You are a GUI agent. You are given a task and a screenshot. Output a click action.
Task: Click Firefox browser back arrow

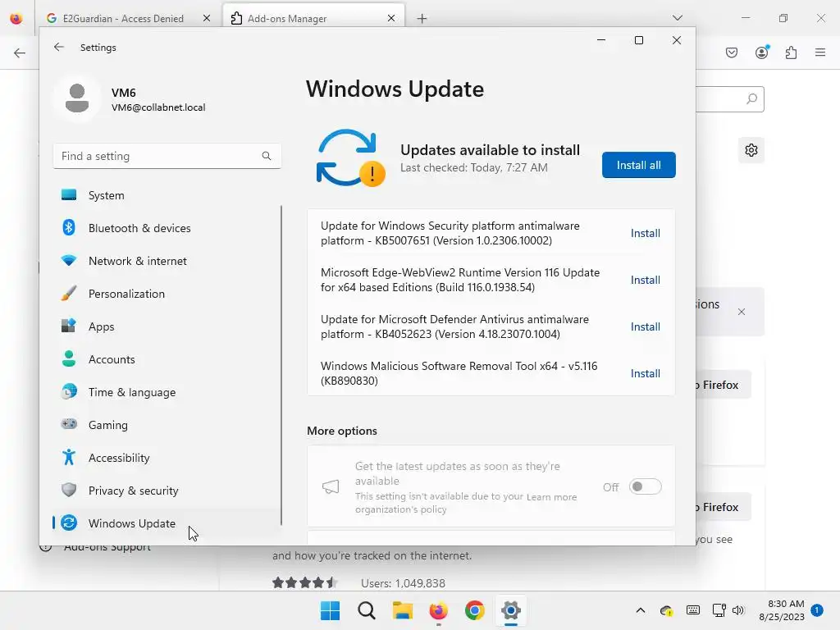tap(20, 53)
